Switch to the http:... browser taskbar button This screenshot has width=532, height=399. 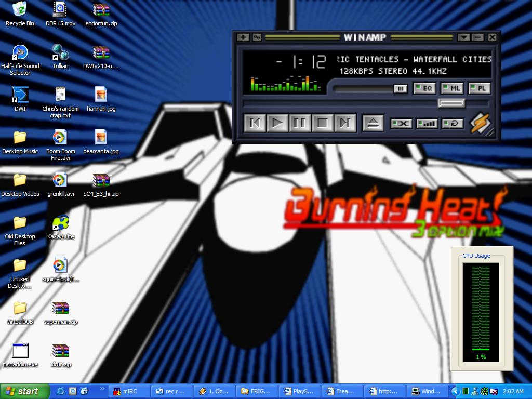(386, 391)
